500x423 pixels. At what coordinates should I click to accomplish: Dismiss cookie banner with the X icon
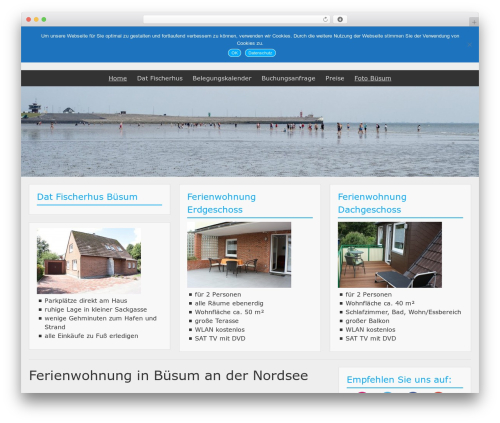coord(469,44)
